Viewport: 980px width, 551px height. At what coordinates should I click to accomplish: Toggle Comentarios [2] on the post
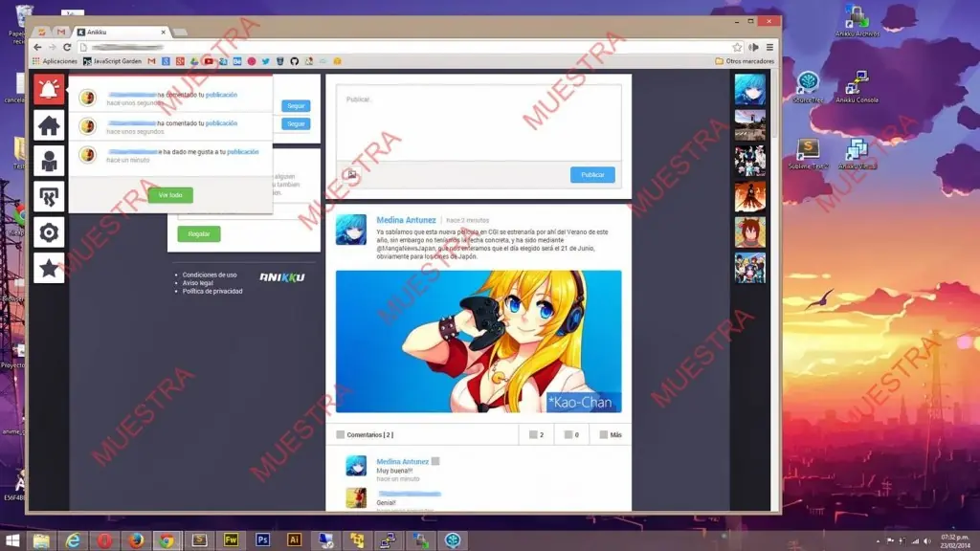point(365,435)
